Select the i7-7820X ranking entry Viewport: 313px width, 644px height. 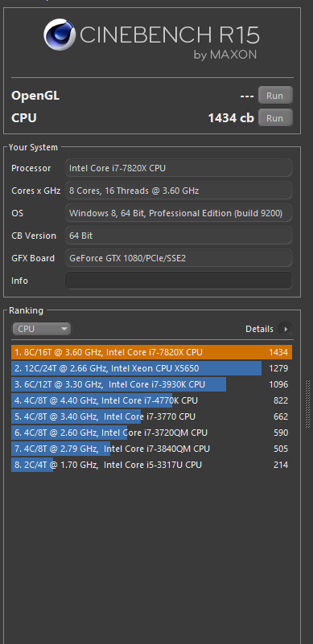pyautogui.click(x=151, y=352)
